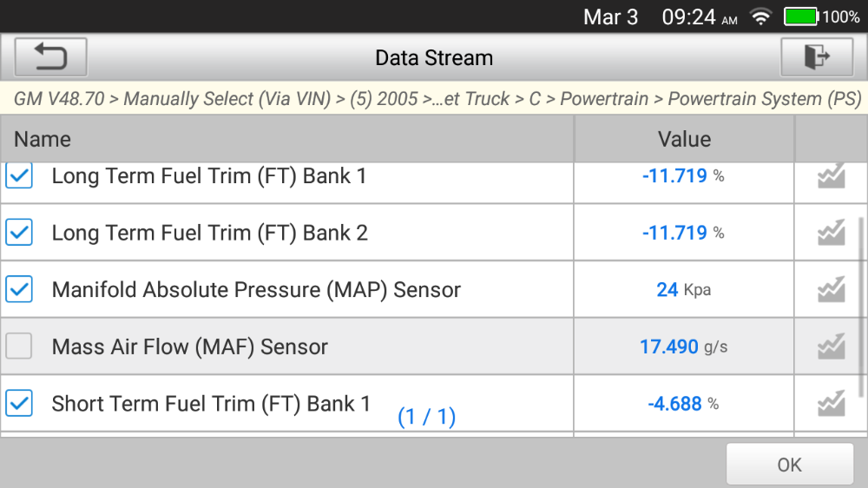Tap the battery indicator icon

coord(801,17)
